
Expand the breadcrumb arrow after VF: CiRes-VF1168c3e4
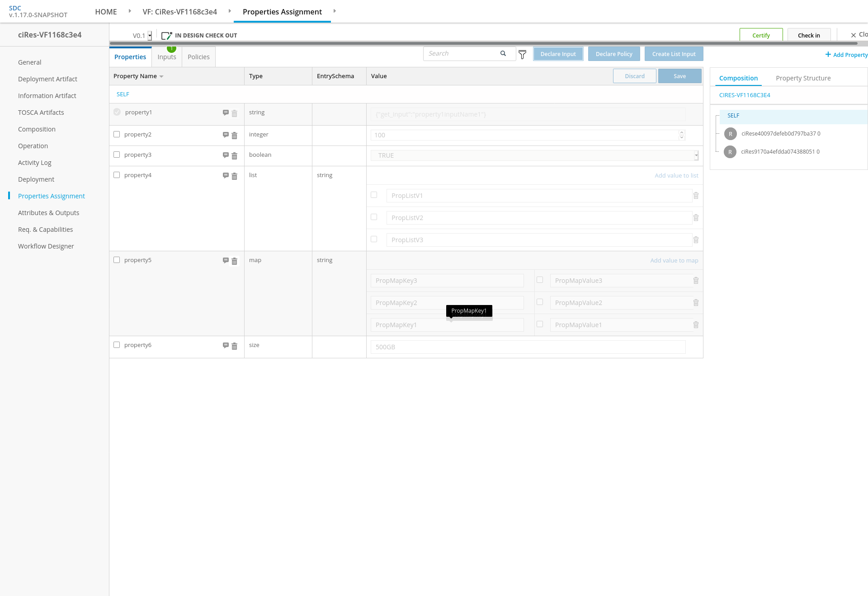click(x=230, y=11)
